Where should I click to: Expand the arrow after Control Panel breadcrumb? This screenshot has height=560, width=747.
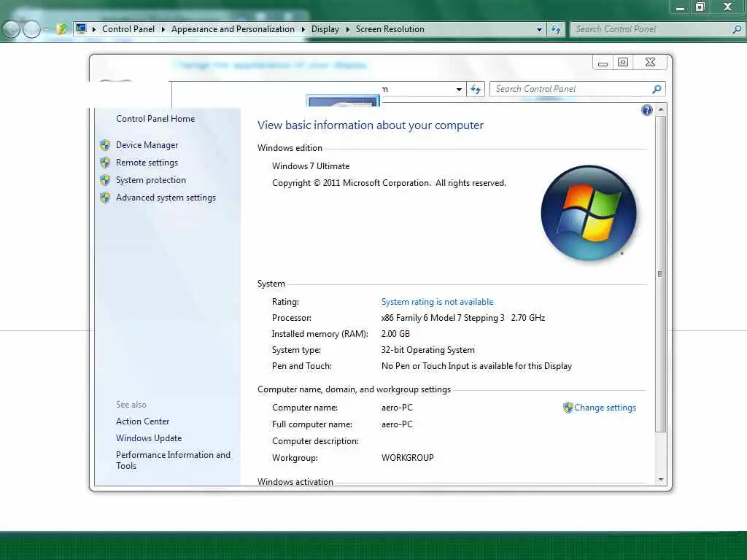pyautogui.click(x=163, y=29)
